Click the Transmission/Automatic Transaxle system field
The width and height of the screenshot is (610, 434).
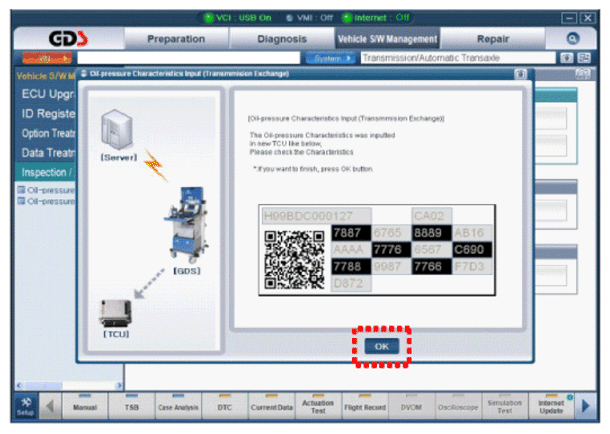458,58
